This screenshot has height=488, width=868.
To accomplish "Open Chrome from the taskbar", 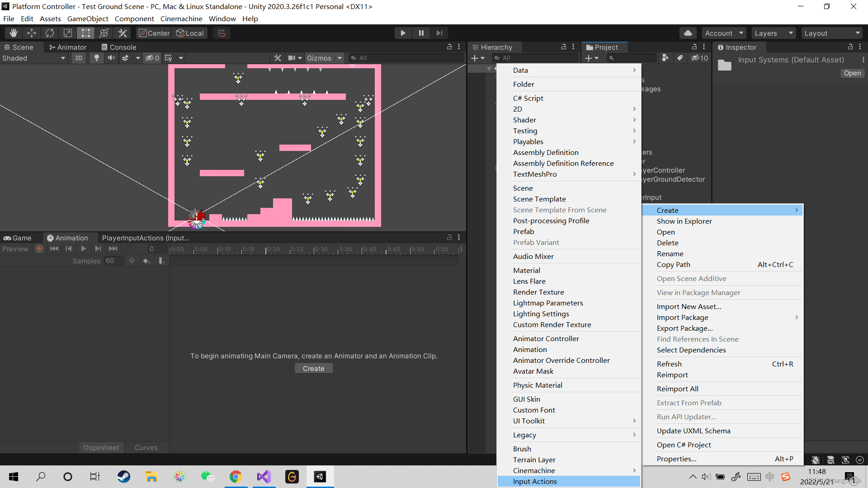I will (236, 477).
